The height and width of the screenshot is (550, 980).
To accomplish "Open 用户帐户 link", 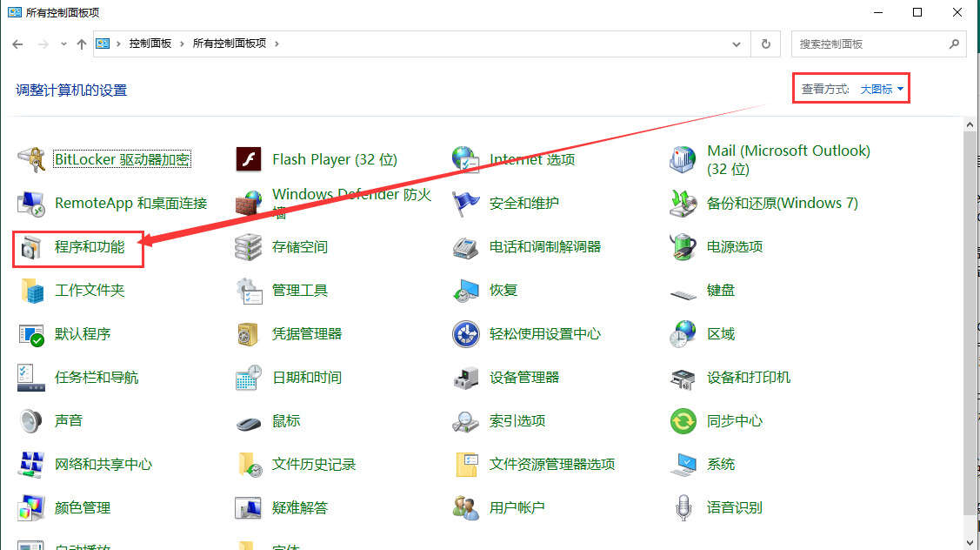I will pos(517,507).
